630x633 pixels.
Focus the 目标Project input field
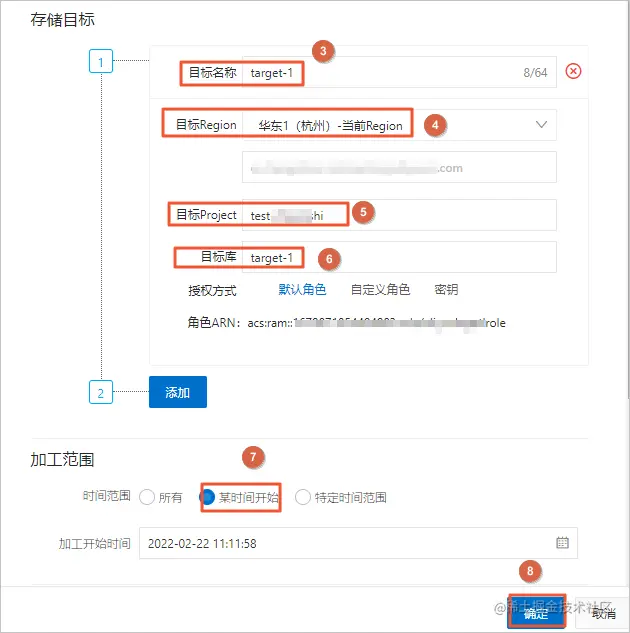[x=399, y=215]
